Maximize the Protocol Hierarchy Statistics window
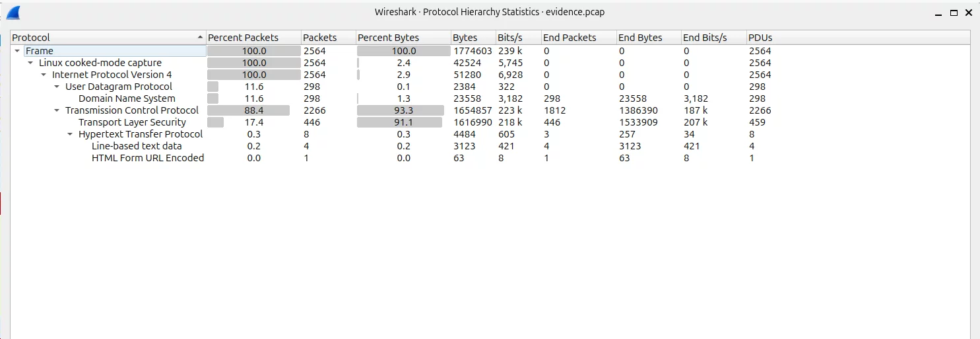Viewport: 980px width, 339px height. point(954,13)
